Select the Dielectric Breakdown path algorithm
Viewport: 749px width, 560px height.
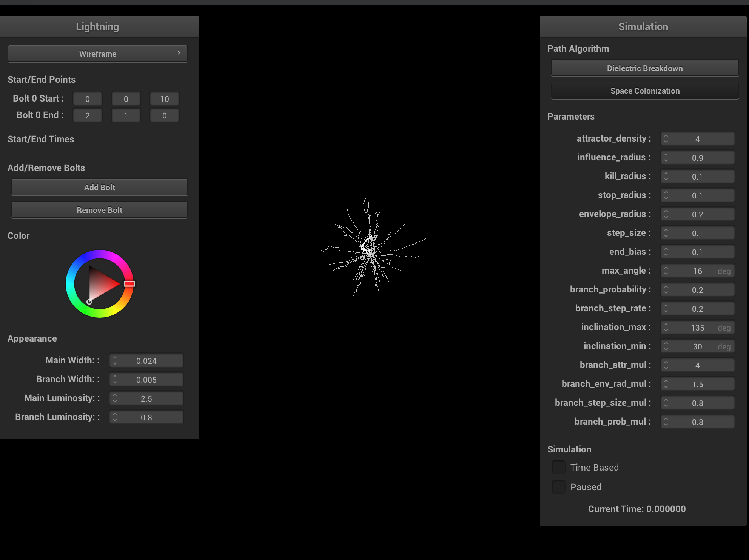point(644,68)
